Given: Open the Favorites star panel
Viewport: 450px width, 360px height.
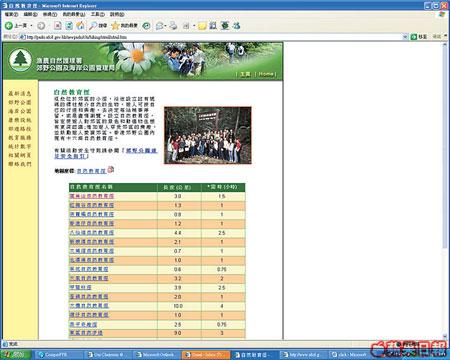Looking at the screenshot, I should tap(124, 26).
